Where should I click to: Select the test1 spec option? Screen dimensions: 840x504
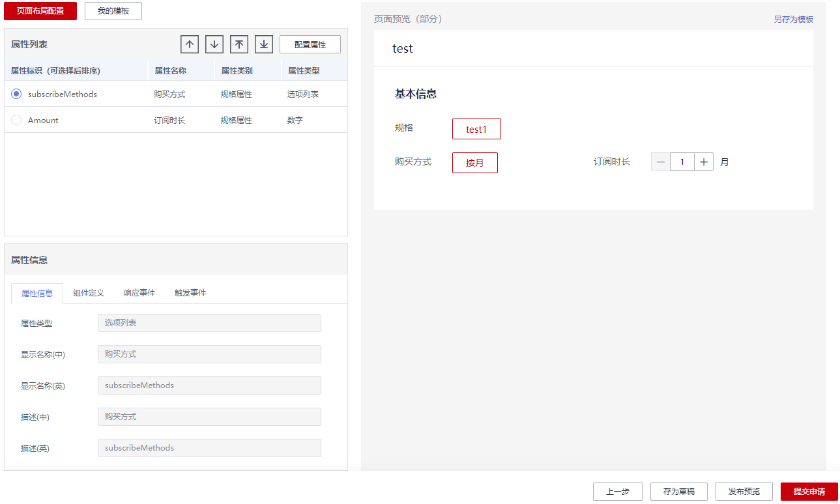click(476, 129)
